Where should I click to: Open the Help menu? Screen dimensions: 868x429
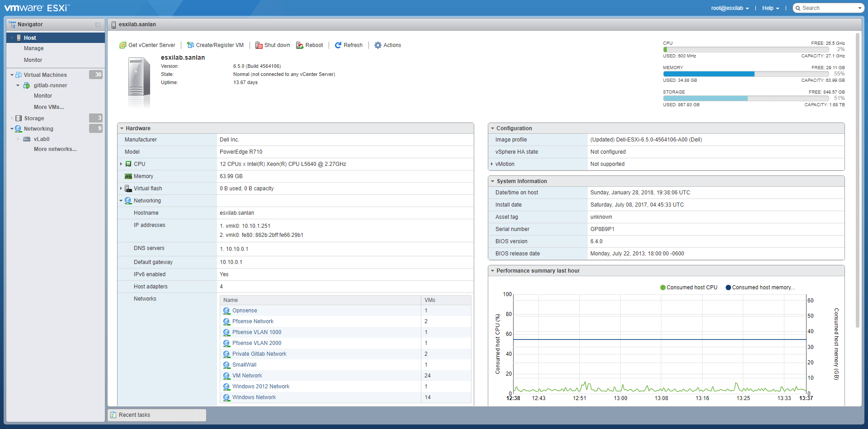pos(770,8)
